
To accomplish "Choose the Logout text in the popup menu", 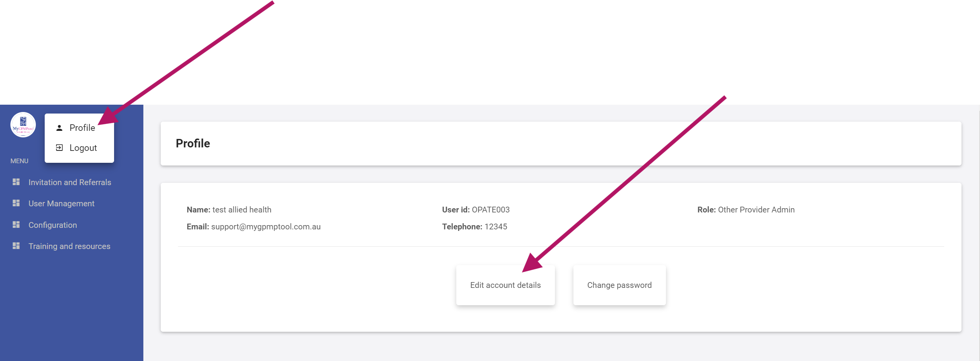I will (x=83, y=148).
